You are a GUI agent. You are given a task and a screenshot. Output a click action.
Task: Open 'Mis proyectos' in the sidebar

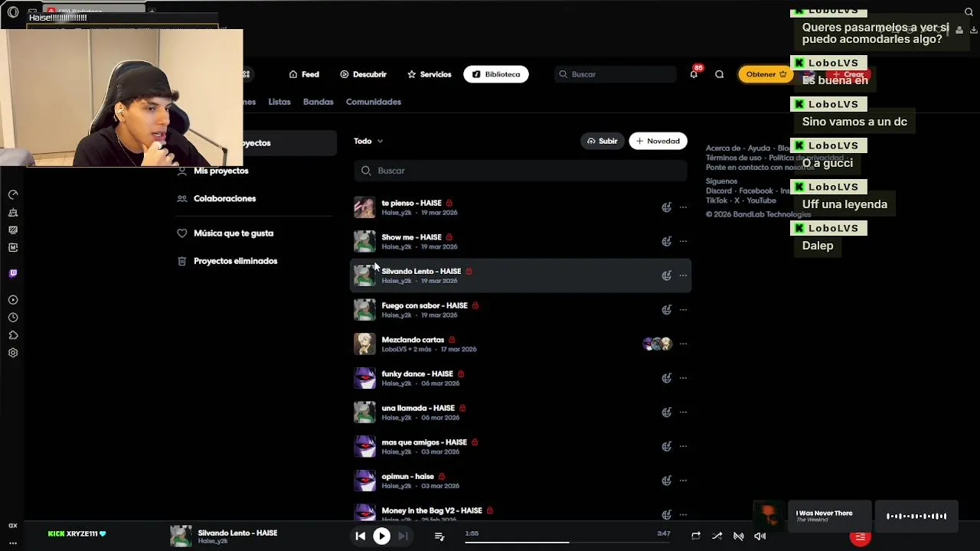tap(221, 171)
